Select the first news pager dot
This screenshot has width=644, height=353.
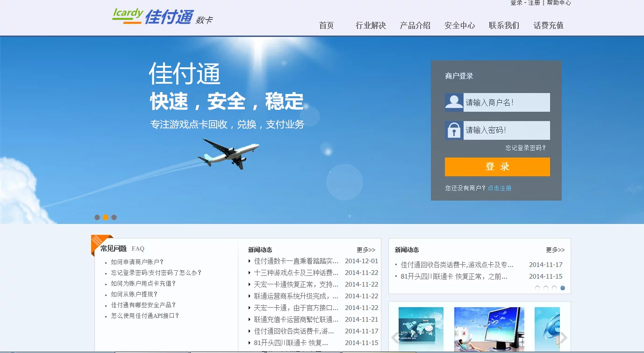pos(537,288)
